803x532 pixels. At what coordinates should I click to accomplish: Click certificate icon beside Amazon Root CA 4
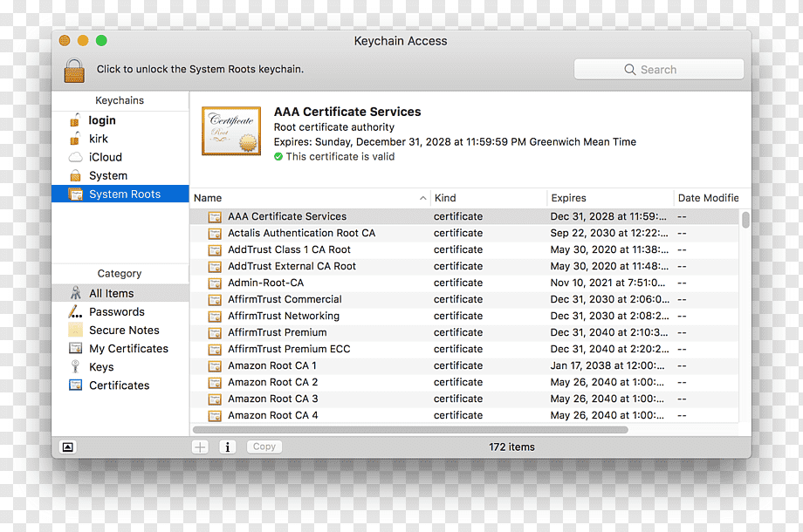click(x=215, y=415)
